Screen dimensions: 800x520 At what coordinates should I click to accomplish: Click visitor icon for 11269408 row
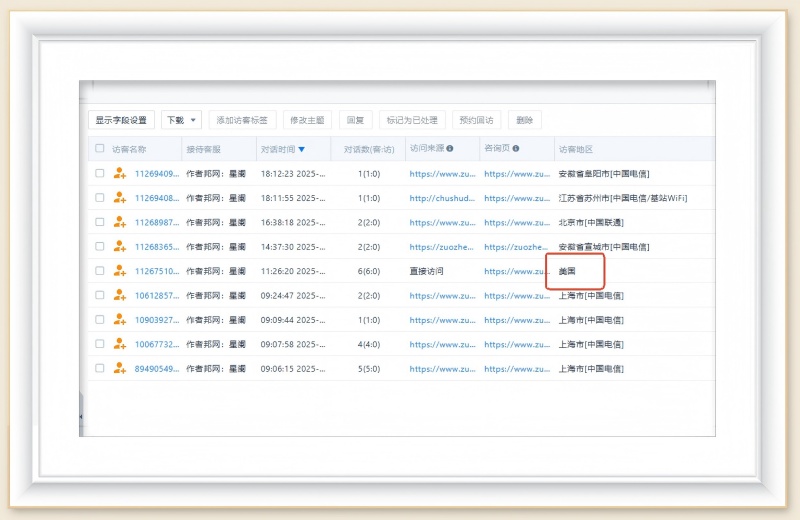point(120,198)
